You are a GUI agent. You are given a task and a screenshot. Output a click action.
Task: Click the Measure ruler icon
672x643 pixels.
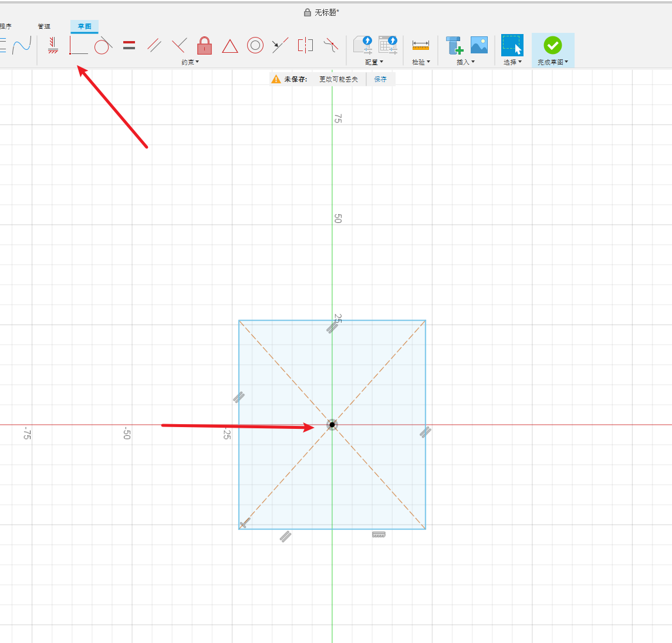(421, 45)
